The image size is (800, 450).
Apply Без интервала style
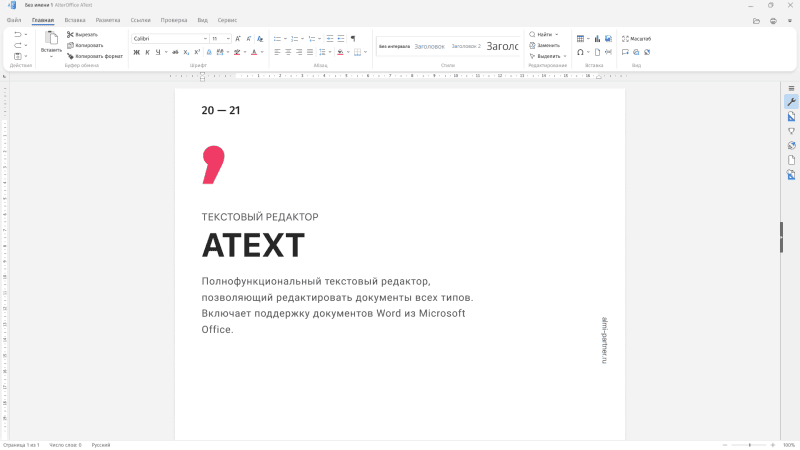(394, 46)
